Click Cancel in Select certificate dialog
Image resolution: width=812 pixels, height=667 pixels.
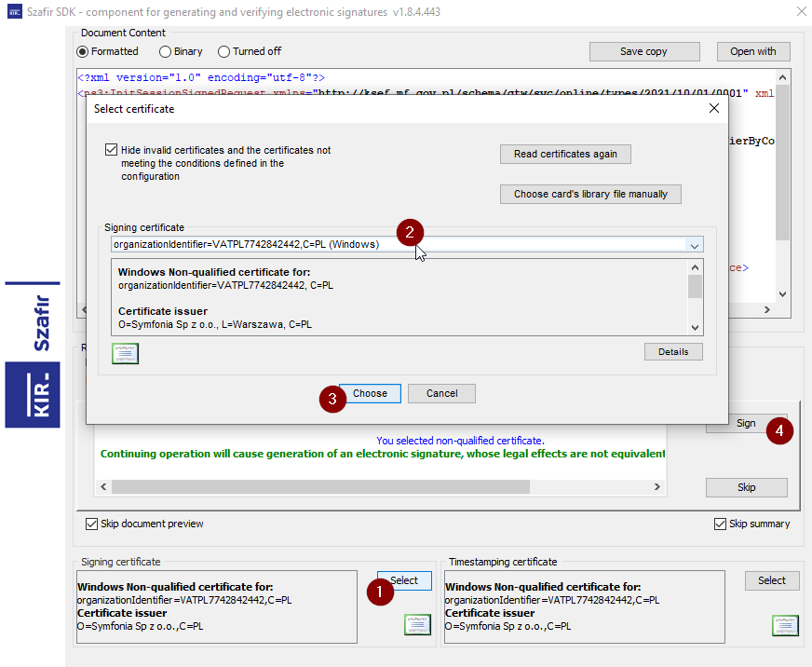(441, 393)
